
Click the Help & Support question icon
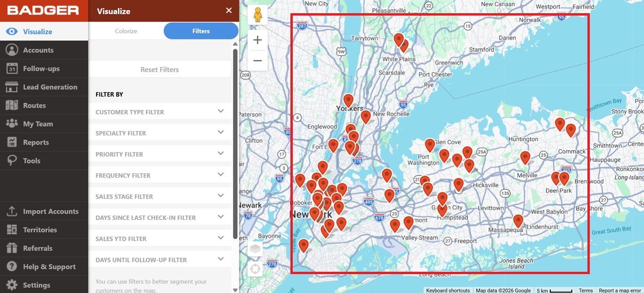pos(12,267)
